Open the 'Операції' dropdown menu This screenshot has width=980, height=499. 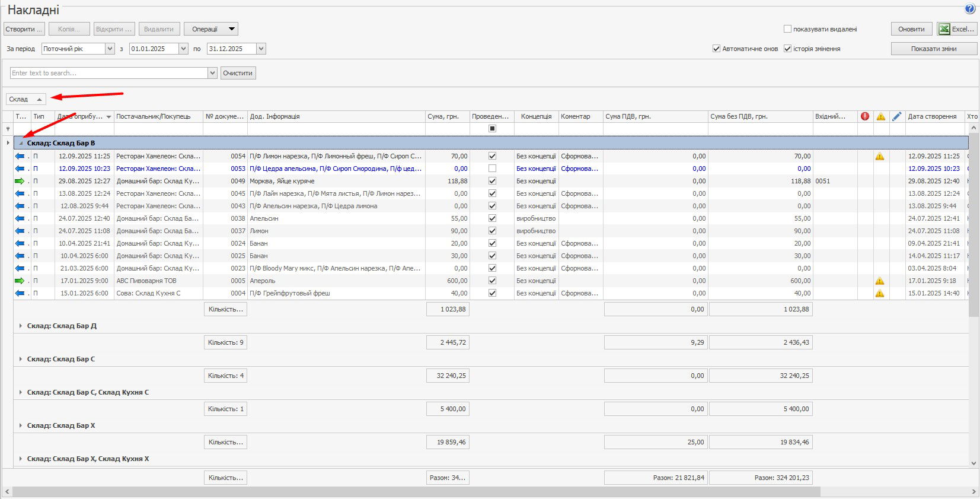coord(211,29)
